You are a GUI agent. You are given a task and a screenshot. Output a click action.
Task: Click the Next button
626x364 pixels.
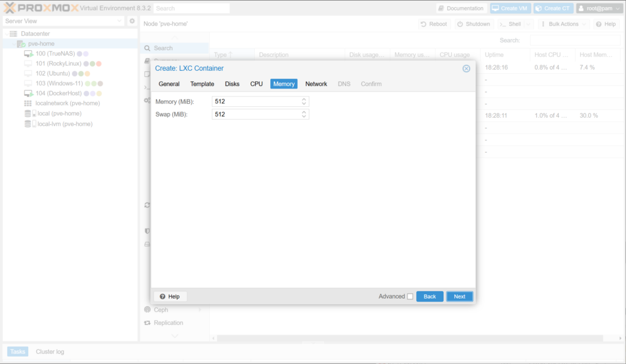(459, 296)
